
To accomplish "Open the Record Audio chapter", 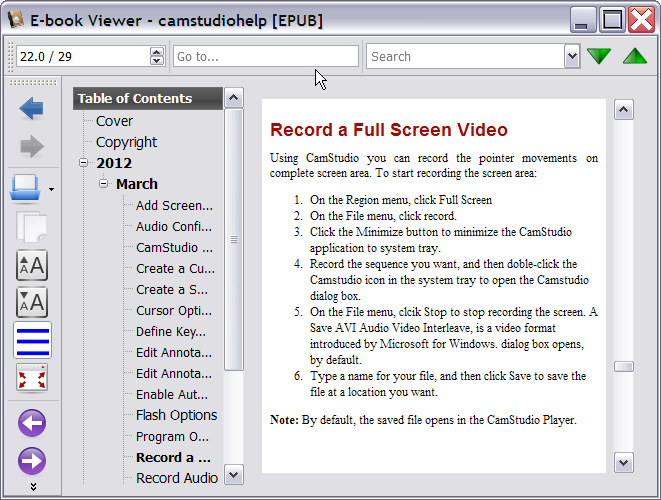I will 177,478.
